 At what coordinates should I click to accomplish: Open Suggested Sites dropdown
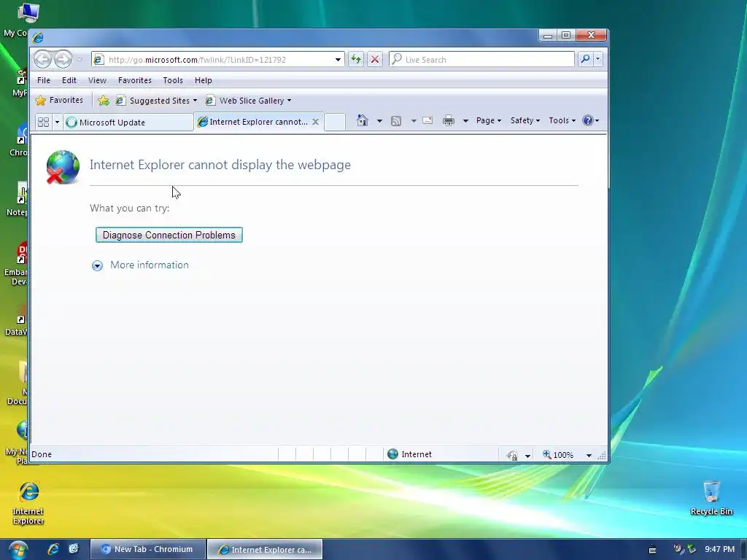pyautogui.click(x=158, y=101)
